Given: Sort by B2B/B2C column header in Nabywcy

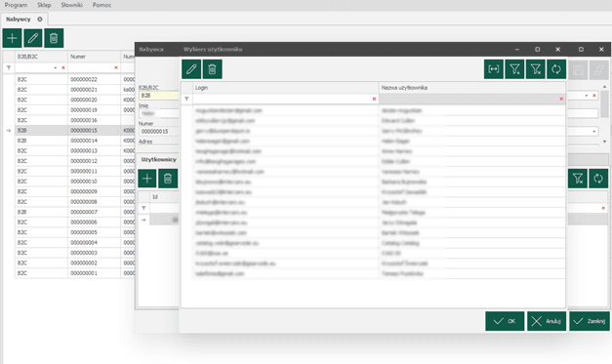Looking at the screenshot, I should pos(41,57).
